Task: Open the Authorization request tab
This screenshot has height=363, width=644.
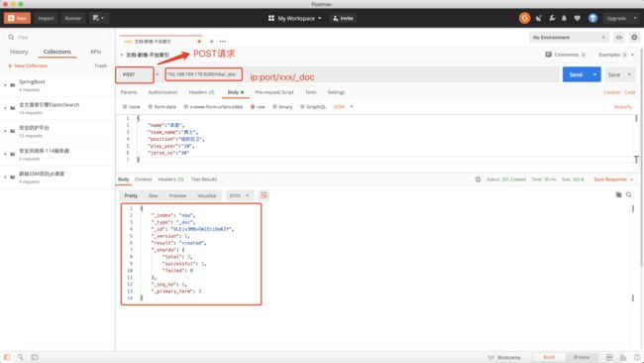Action: coord(162,92)
